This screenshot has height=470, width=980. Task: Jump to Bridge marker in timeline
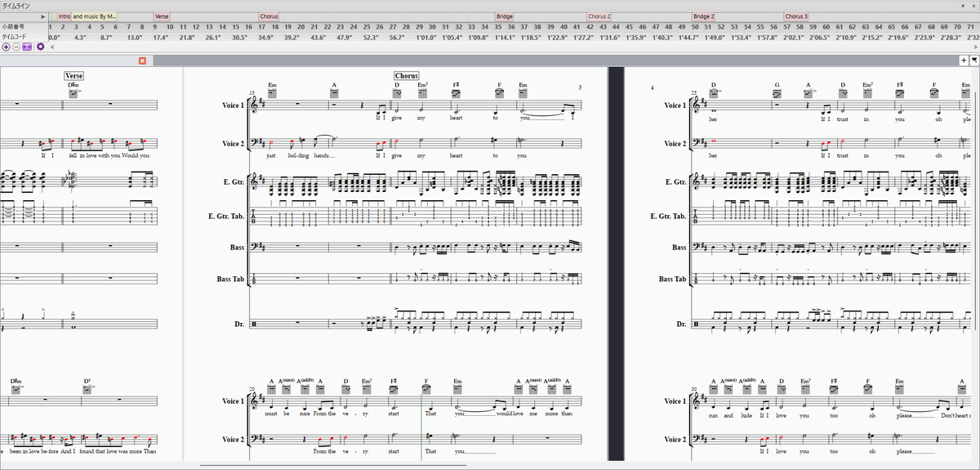505,16
